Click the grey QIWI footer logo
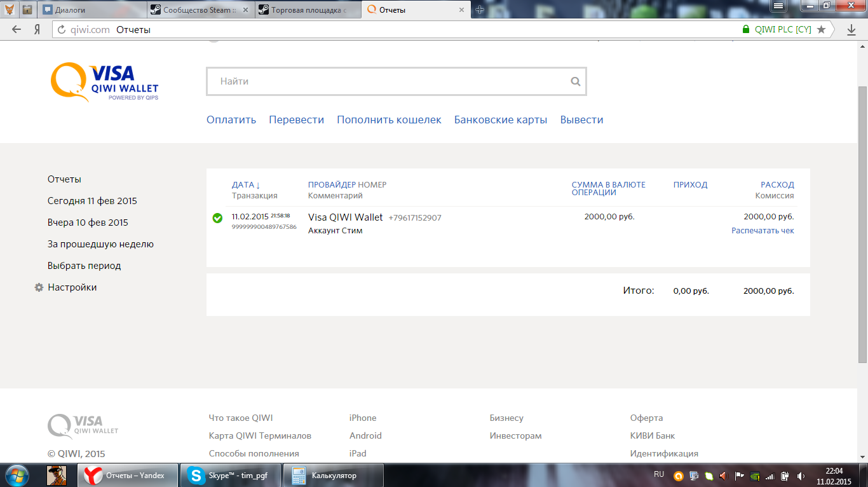This screenshot has height=487, width=868. pyautogui.click(x=83, y=426)
